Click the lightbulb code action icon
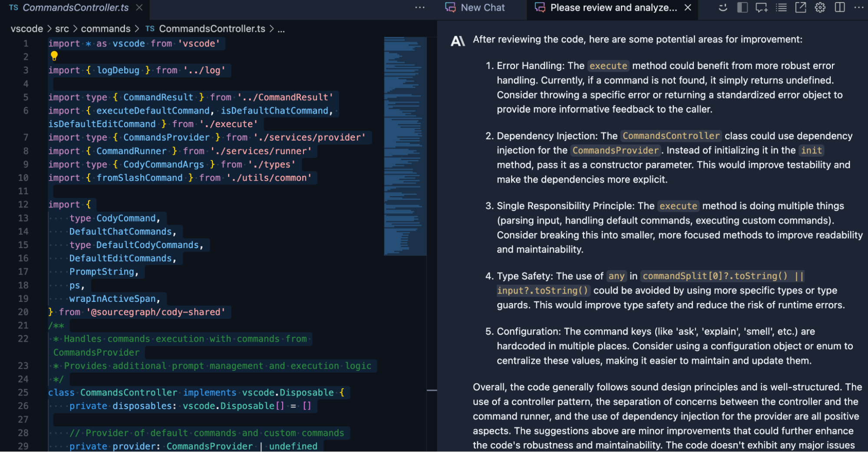Viewport: 868px width, 452px height. [54, 56]
